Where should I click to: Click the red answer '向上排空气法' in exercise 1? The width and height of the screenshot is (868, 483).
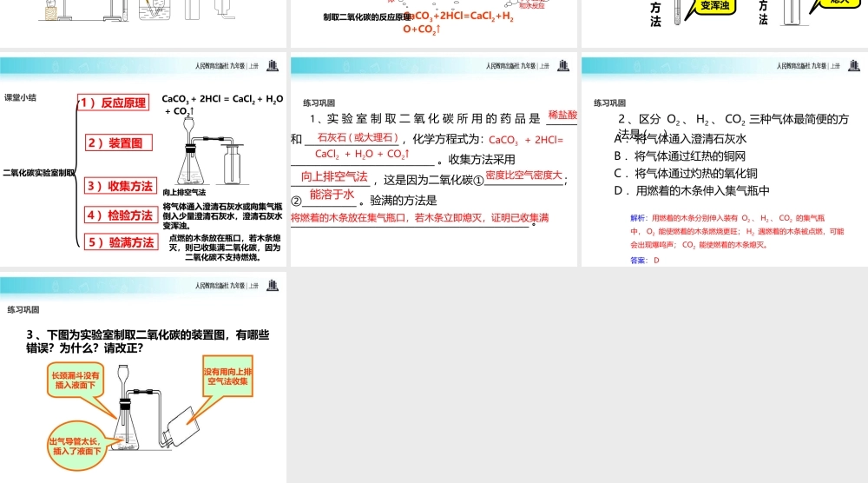pos(334,176)
